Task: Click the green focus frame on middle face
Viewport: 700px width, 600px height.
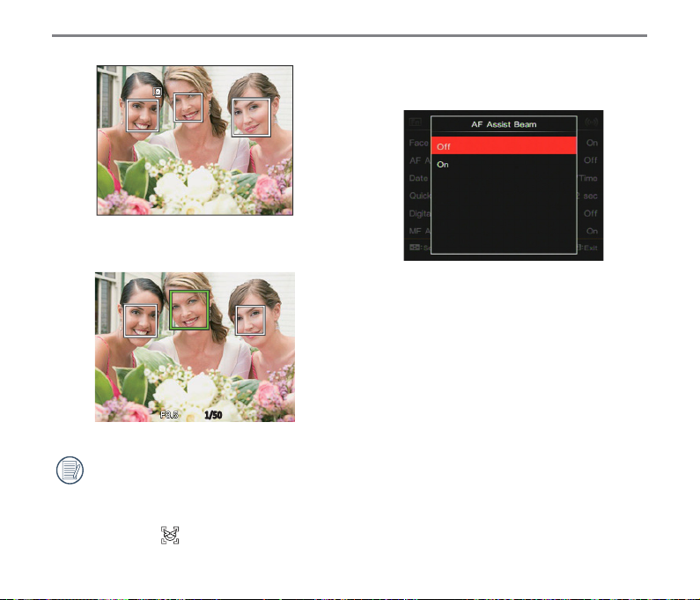Action: click(x=189, y=309)
